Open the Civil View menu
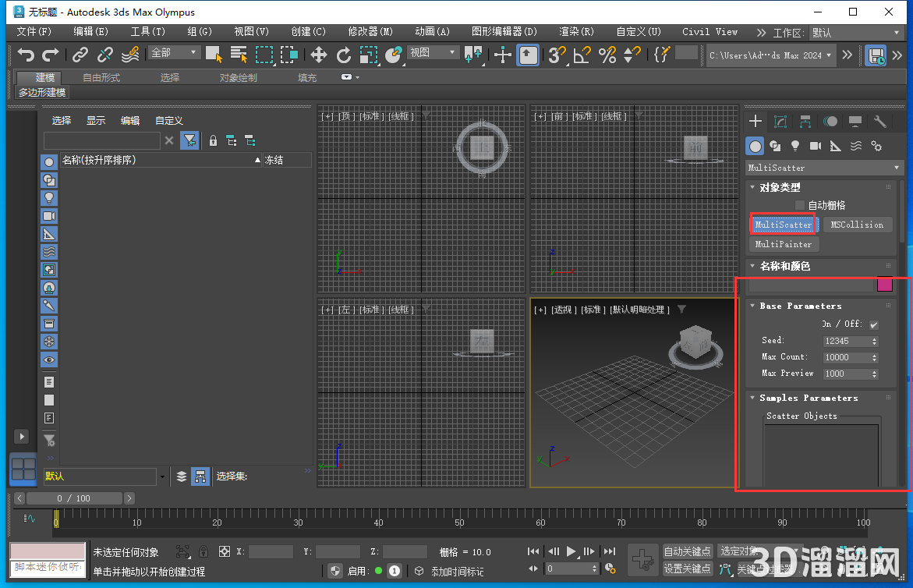 tap(710, 31)
